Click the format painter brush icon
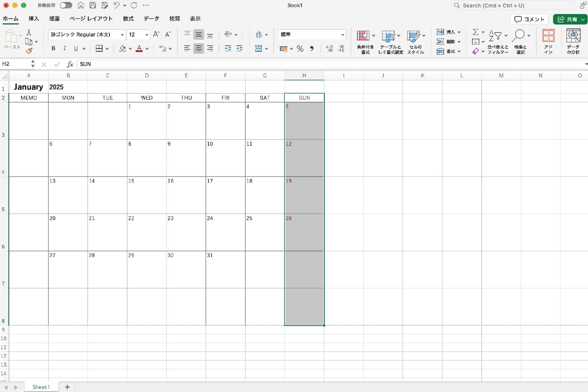588x392 pixels. point(29,51)
